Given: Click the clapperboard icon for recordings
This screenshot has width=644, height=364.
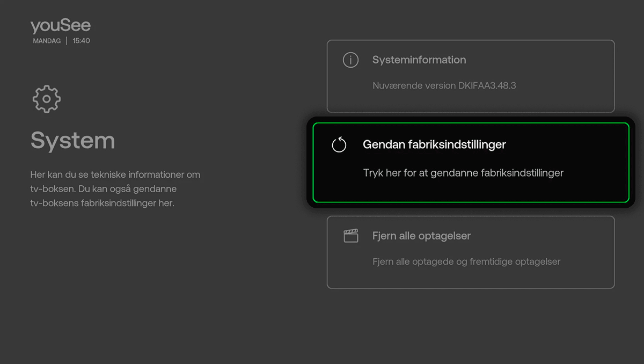Looking at the screenshot, I should coord(351,236).
